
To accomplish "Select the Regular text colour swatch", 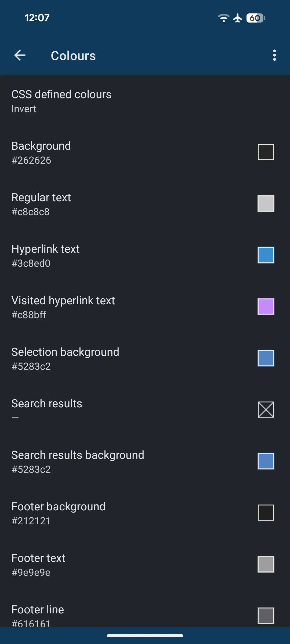I will click(x=266, y=203).
